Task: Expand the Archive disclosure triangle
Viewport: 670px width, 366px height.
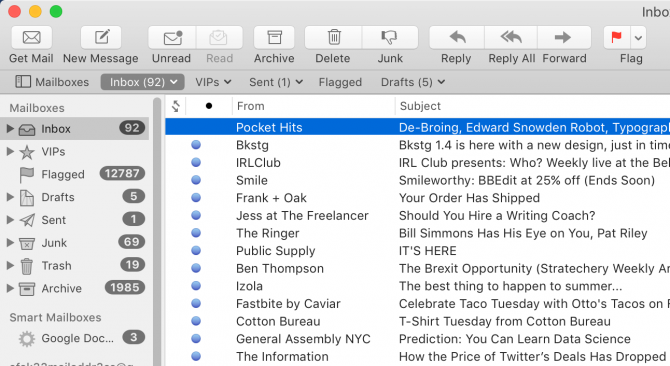Action: pyautogui.click(x=10, y=288)
